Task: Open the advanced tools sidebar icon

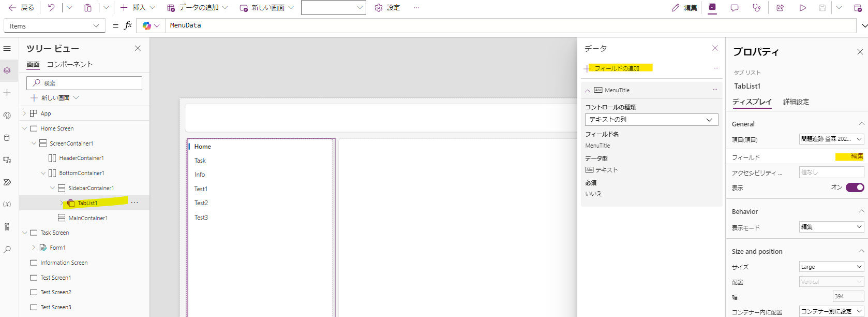Action: tap(7, 227)
